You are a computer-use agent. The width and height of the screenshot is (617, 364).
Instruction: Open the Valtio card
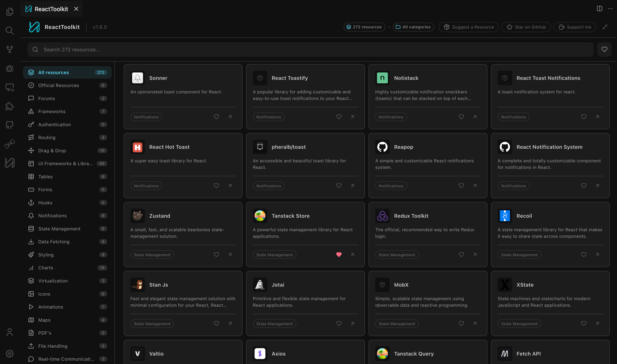coord(183,352)
